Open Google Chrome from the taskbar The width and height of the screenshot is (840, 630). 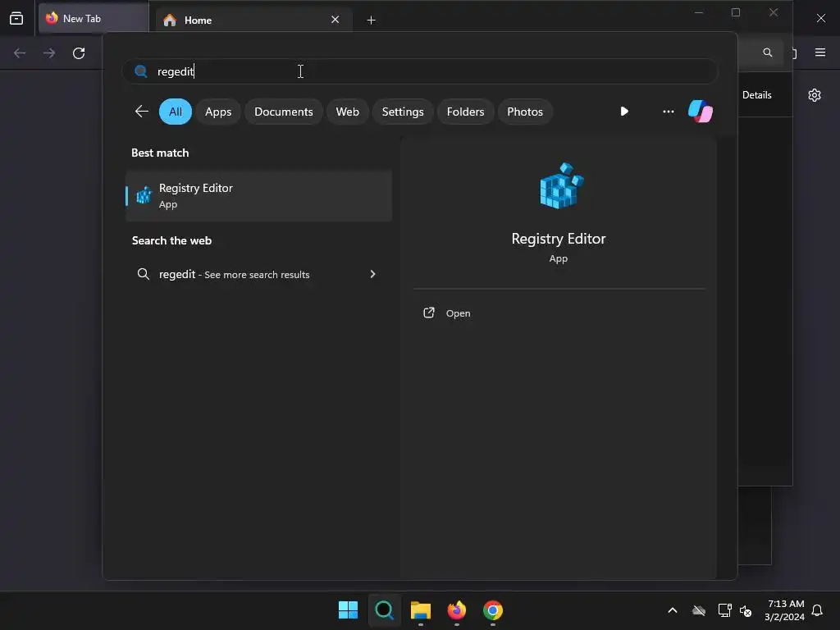(493, 609)
